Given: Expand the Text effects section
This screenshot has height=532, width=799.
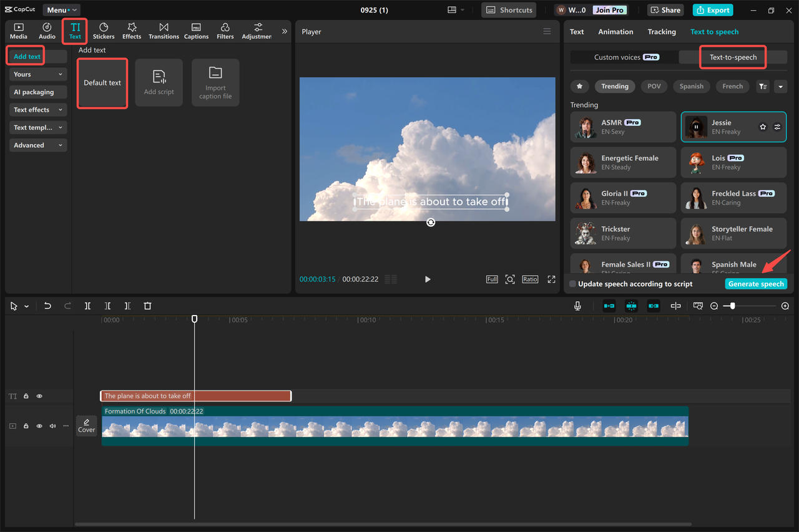Looking at the screenshot, I should point(37,109).
